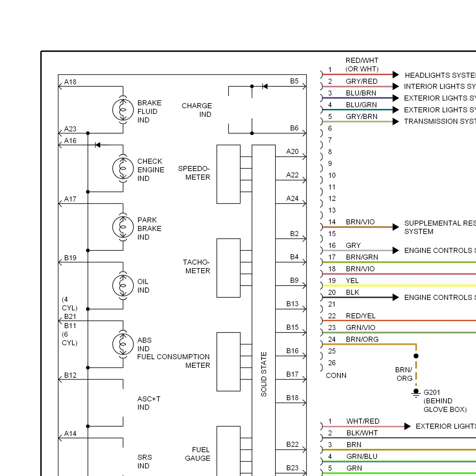
Task: Select the speedometer block rectangle
Action: point(228,174)
